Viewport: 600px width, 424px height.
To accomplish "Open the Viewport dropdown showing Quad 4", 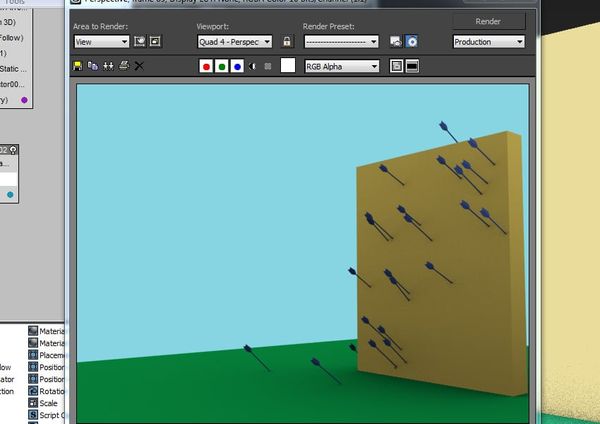I will click(236, 42).
